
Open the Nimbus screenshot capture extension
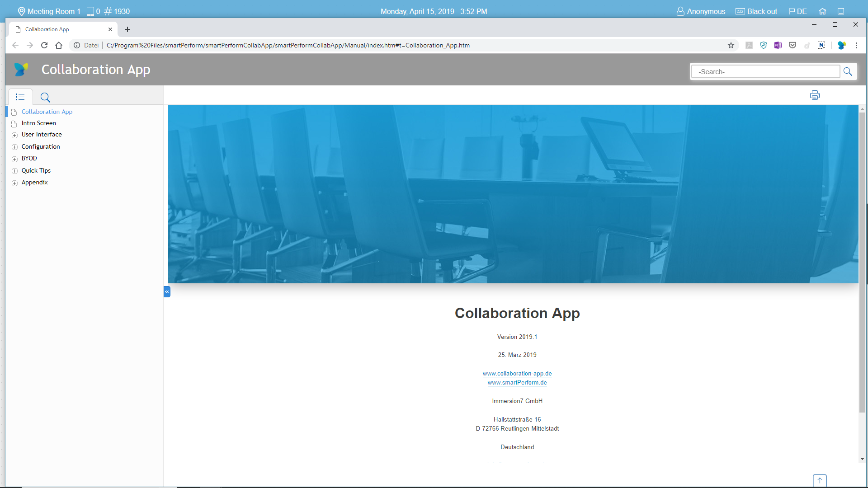(x=821, y=45)
